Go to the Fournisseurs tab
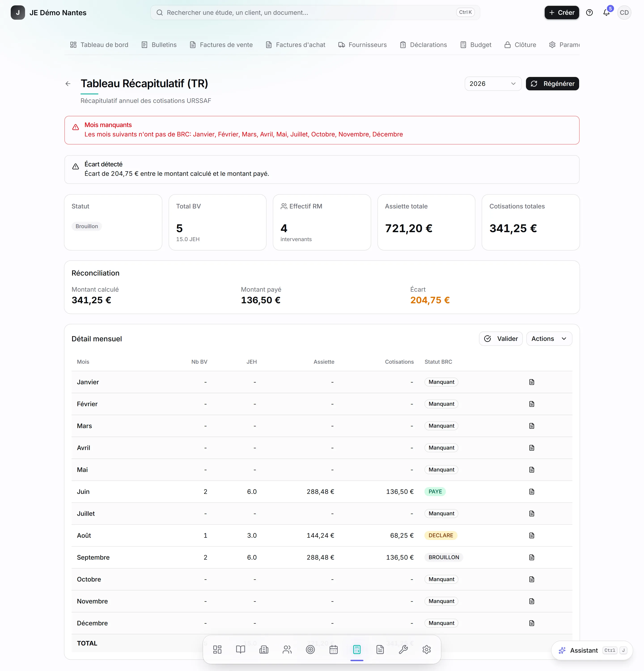Image resolution: width=644 pixels, height=671 pixels. [x=363, y=45]
